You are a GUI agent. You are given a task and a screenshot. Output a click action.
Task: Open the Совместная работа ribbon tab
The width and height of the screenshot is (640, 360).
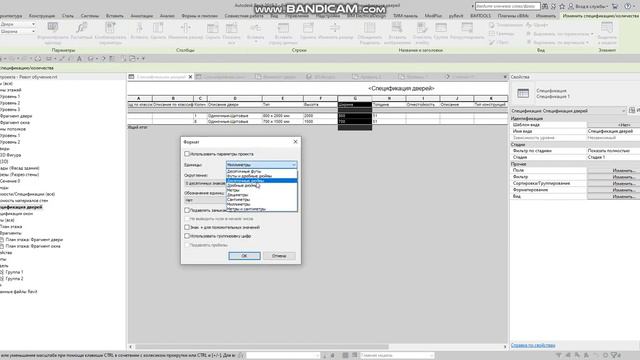(244, 16)
